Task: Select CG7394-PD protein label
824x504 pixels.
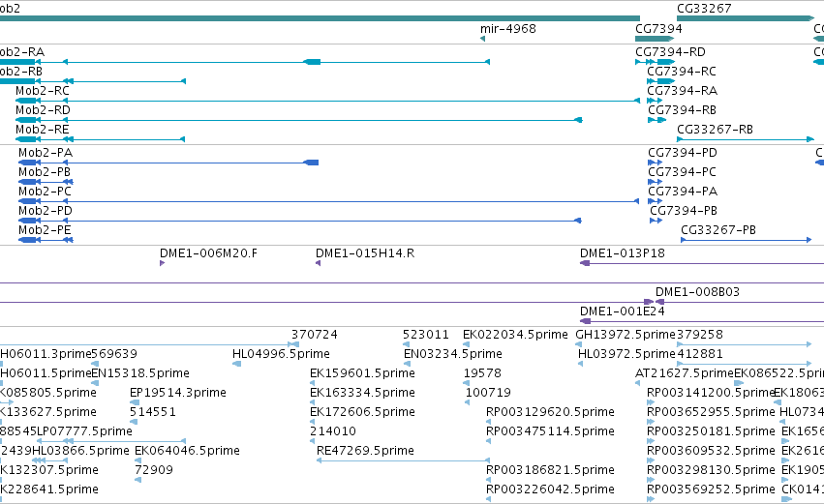Action: click(682, 153)
